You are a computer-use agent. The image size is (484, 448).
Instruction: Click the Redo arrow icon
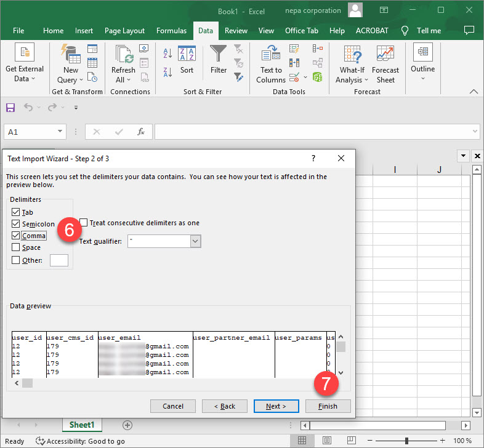[x=52, y=107]
